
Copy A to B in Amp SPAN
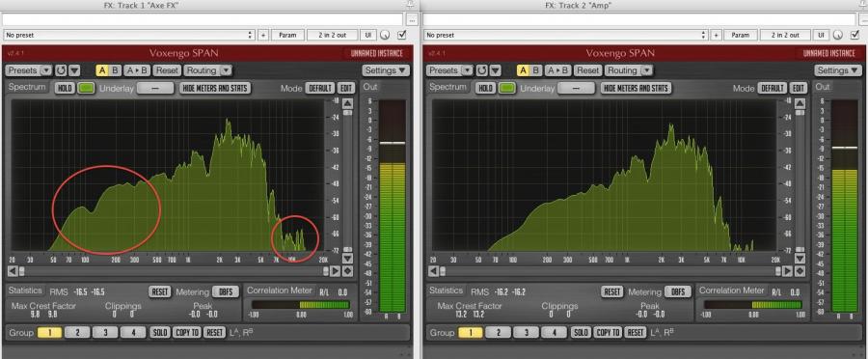click(557, 70)
